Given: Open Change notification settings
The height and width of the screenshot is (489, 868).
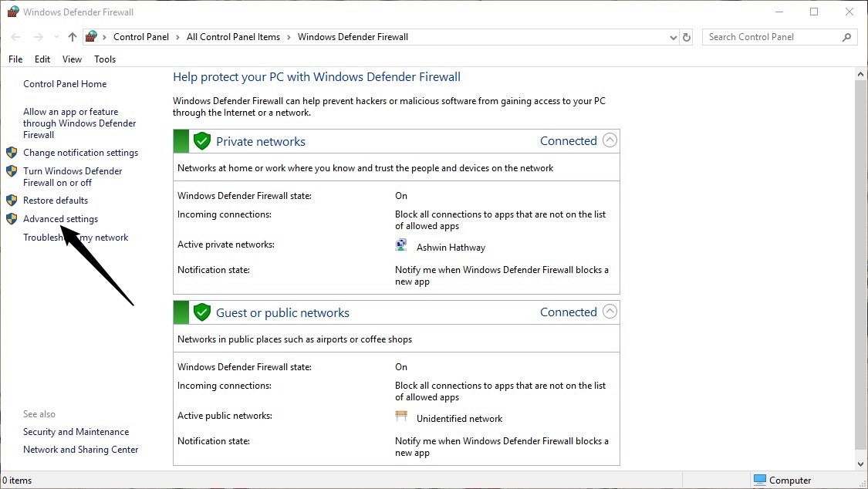Looking at the screenshot, I should (x=80, y=153).
